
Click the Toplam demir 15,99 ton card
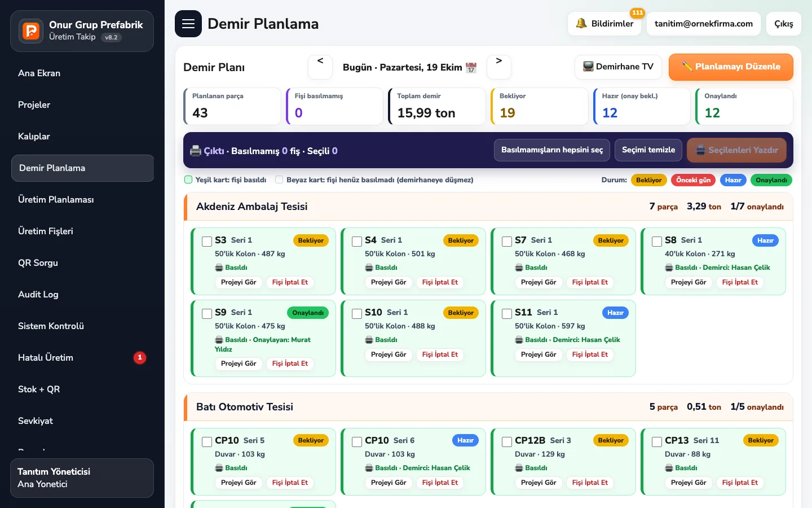(x=437, y=106)
